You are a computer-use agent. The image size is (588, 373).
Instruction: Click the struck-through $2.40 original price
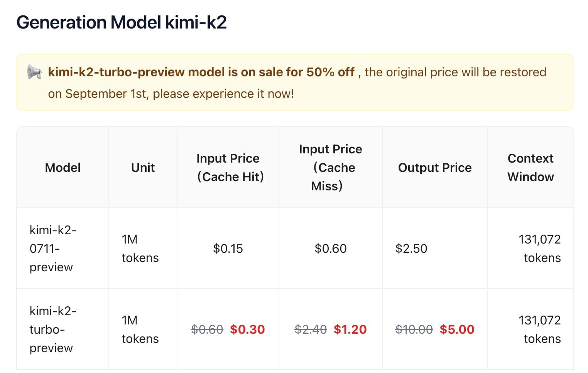click(x=311, y=329)
